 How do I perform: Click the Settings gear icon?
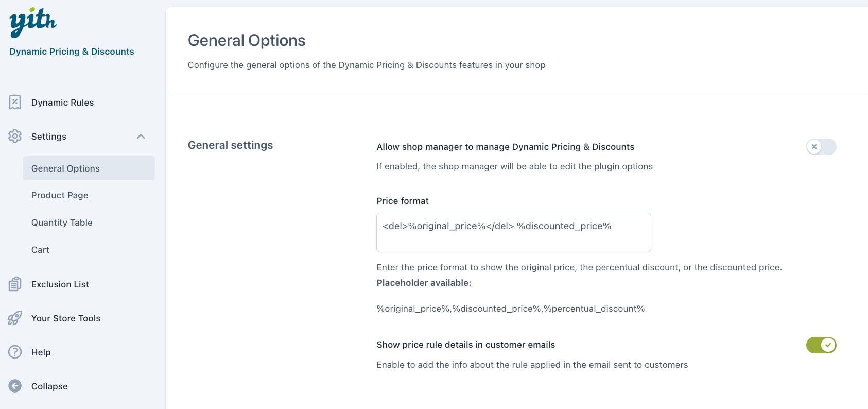(x=15, y=136)
